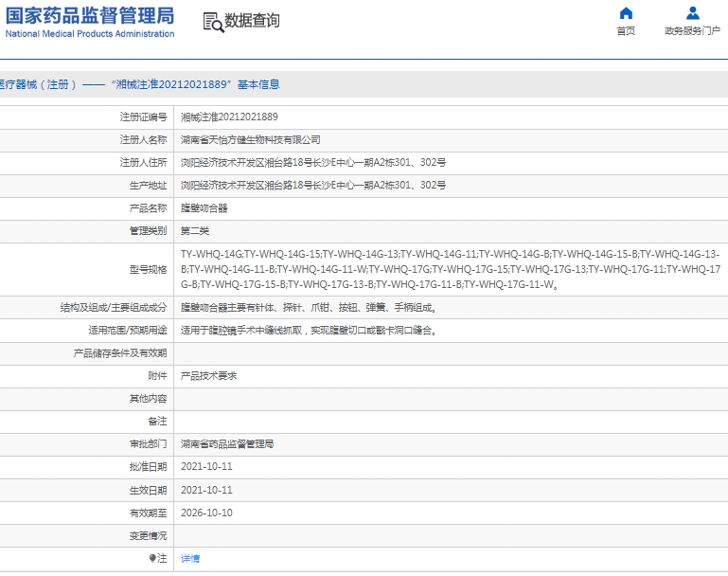728x576 pixels.
Task: Click National Medical Products Administration text
Action: (x=90, y=34)
